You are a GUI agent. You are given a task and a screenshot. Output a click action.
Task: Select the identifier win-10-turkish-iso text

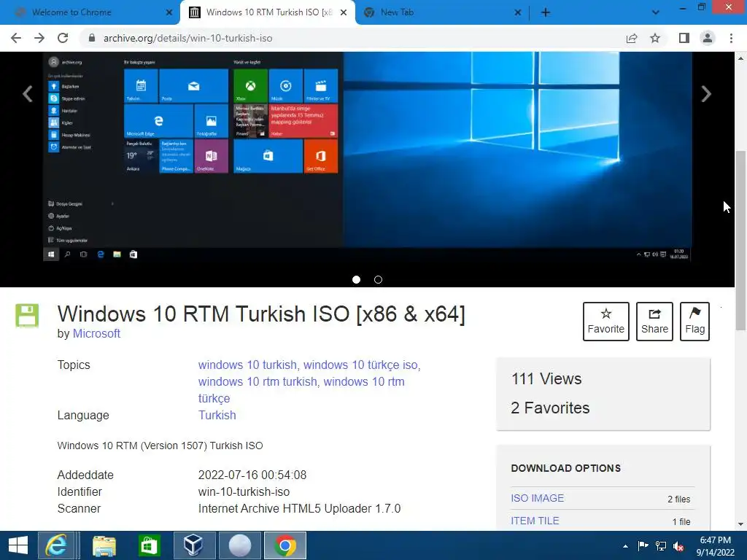point(244,492)
